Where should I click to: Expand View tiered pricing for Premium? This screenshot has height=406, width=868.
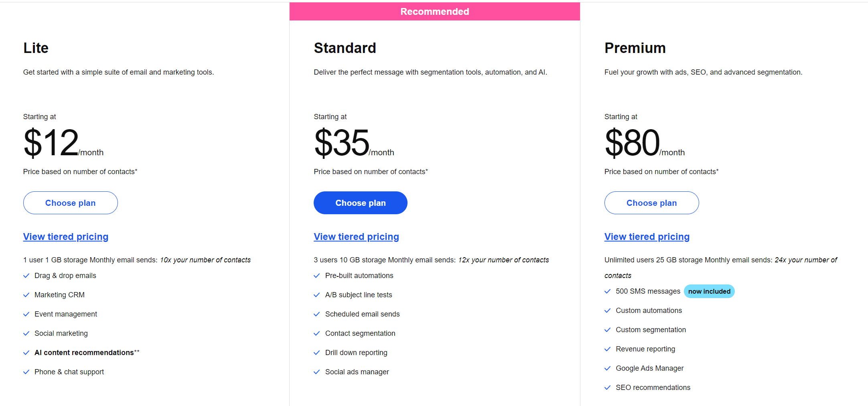click(647, 237)
